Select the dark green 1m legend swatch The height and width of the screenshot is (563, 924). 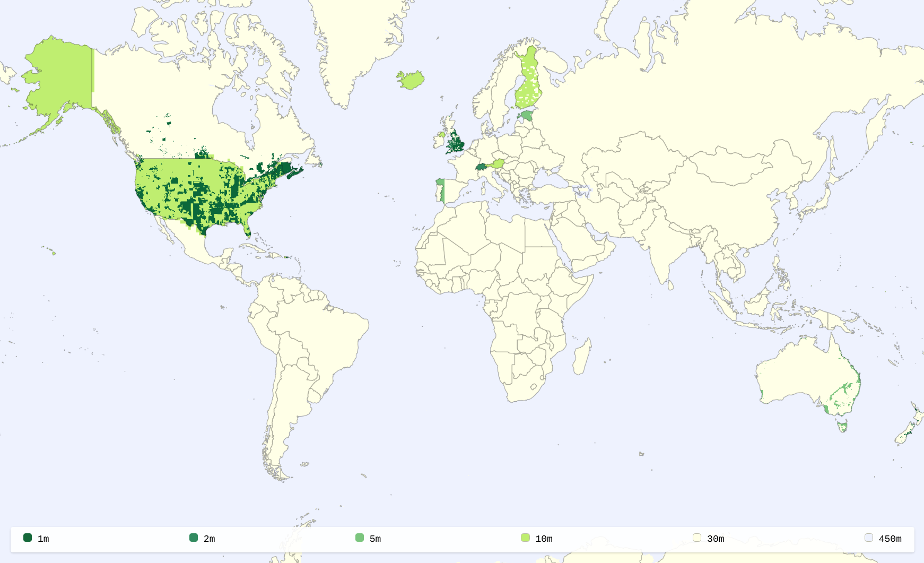point(27,538)
